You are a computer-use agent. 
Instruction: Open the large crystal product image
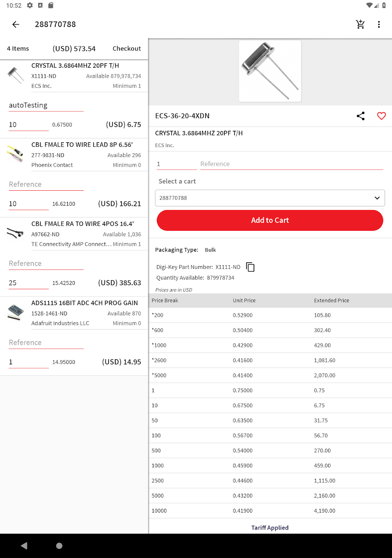pos(270,71)
